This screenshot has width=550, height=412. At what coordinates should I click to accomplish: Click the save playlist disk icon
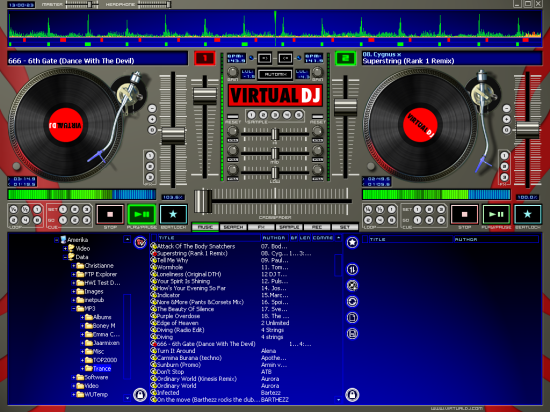(x=352, y=333)
